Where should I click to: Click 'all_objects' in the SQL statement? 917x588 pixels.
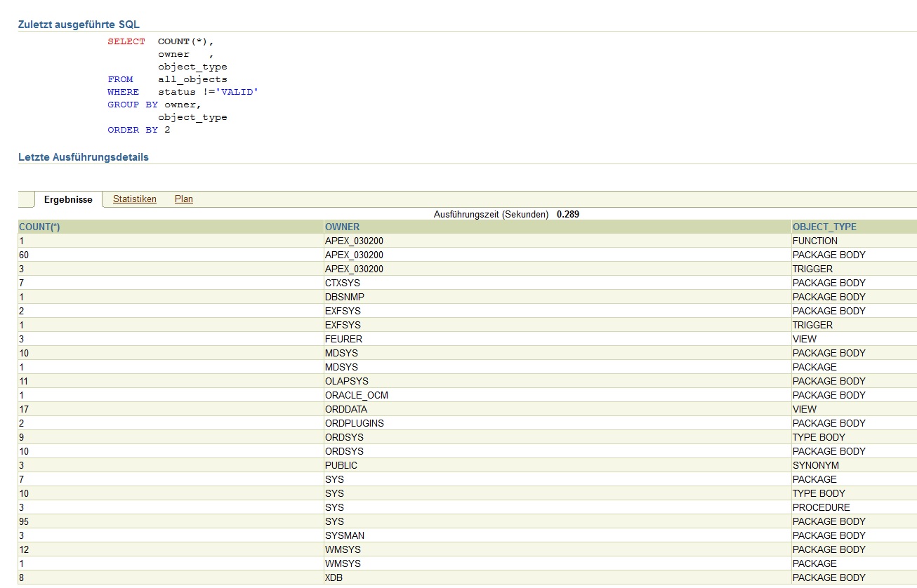point(192,79)
